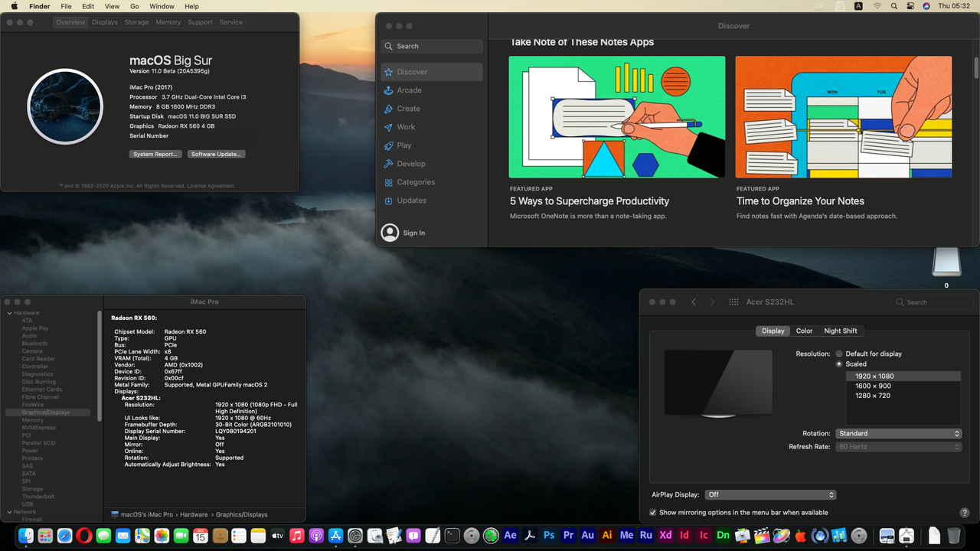Launch Opera browser from the Dock
This screenshot has height=551, width=980.
(x=84, y=536)
